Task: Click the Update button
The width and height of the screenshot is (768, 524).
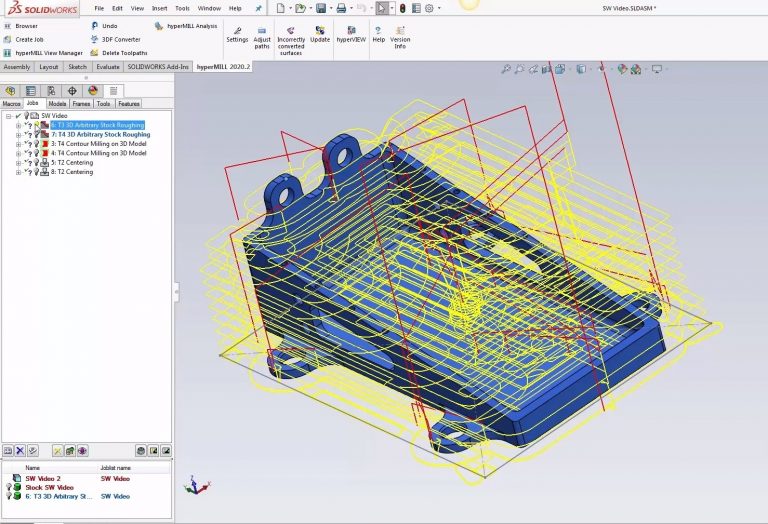Action: coord(320,35)
